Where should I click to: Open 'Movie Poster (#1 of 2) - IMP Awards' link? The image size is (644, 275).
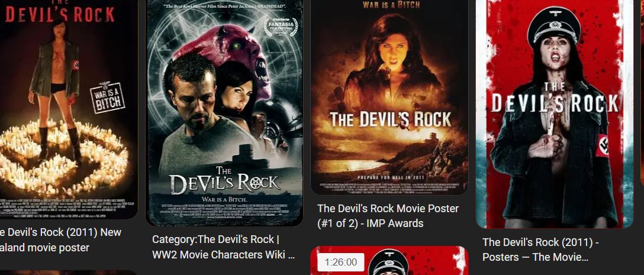(x=388, y=216)
